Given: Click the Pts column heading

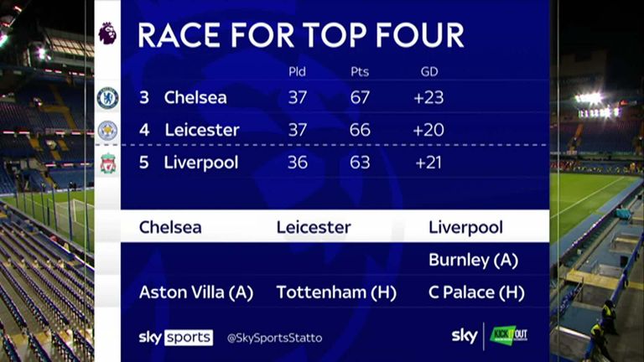Looking at the screenshot, I should pyautogui.click(x=360, y=72).
